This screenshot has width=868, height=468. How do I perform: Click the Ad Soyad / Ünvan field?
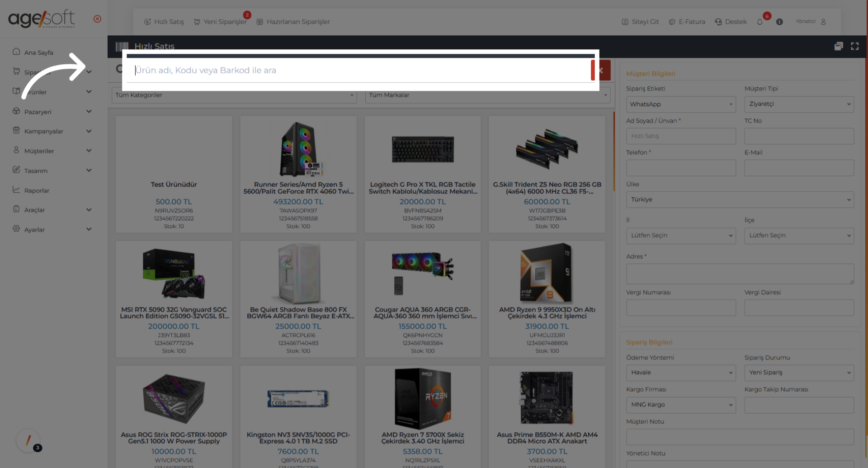[681, 136]
